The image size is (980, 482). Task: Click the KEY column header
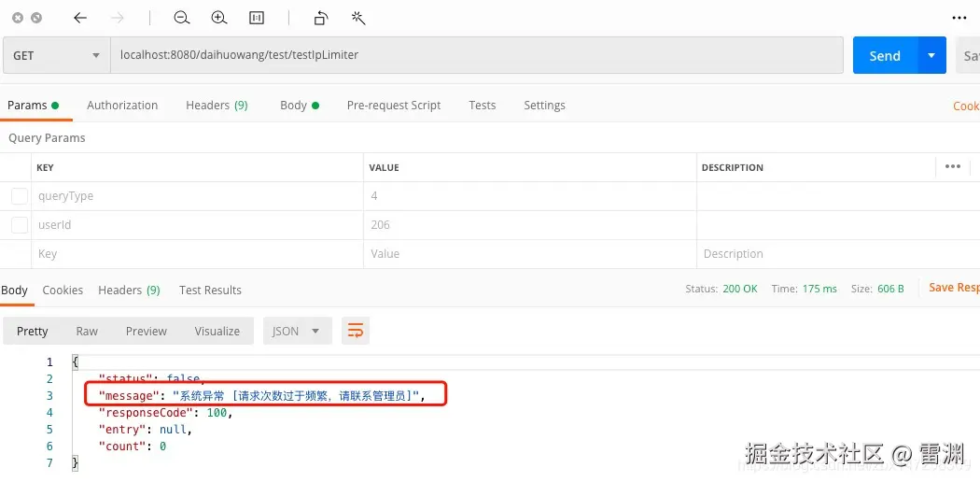pos(45,167)
